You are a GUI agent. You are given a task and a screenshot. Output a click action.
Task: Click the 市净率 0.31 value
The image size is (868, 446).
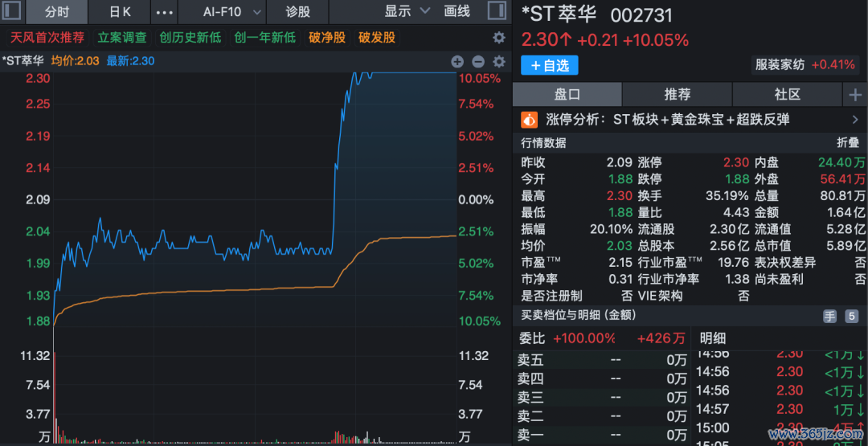pyautogui.click(x=620, y=279)
